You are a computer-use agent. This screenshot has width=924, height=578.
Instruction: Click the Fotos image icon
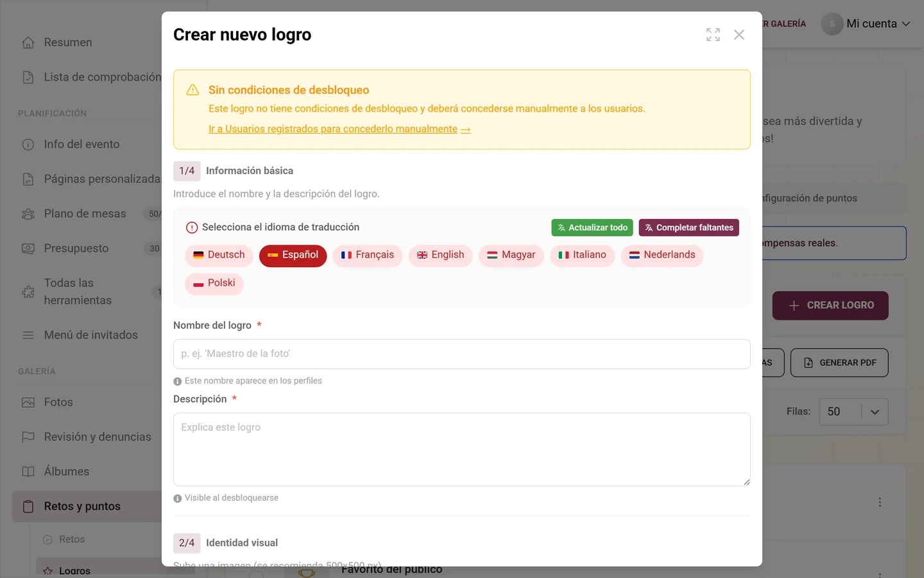click(x=28, y=403)
